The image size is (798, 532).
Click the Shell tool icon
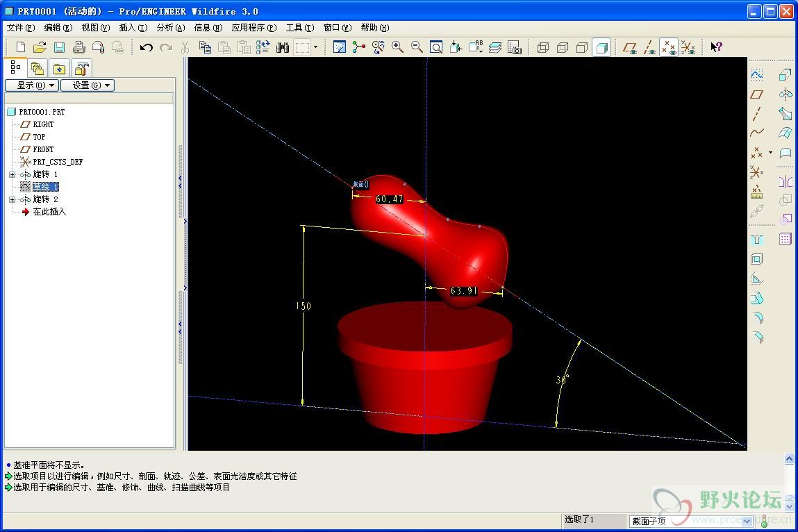click(x=757, y=259)
